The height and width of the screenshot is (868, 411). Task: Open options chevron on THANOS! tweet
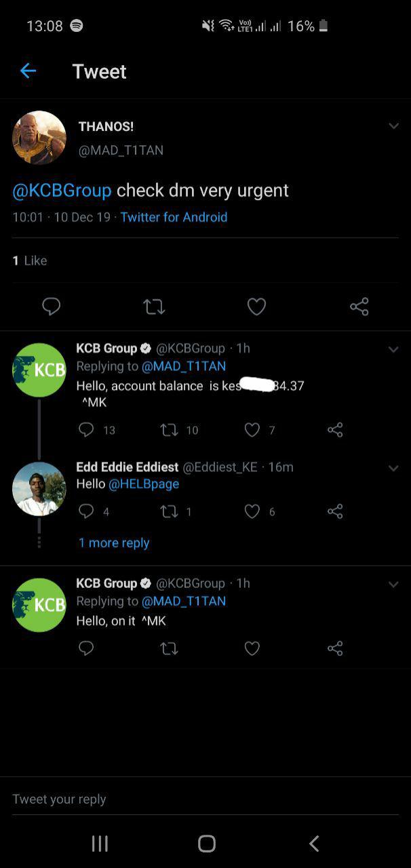393,126
